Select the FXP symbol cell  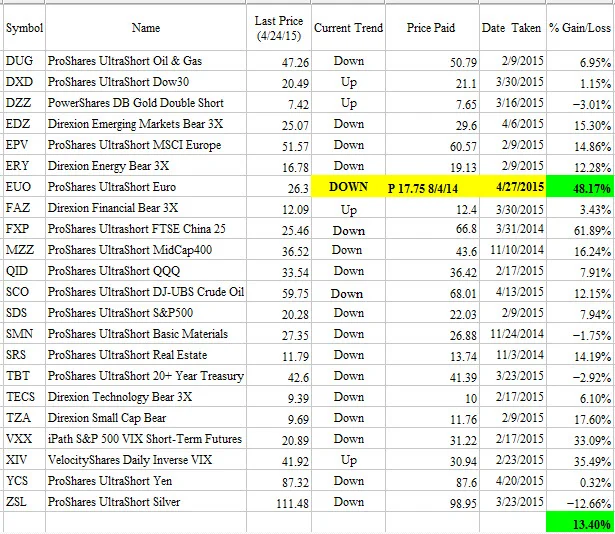24,229
